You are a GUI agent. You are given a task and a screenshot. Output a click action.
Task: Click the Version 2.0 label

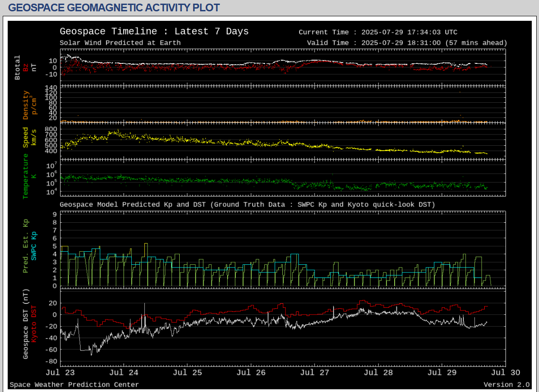[506, 385]
